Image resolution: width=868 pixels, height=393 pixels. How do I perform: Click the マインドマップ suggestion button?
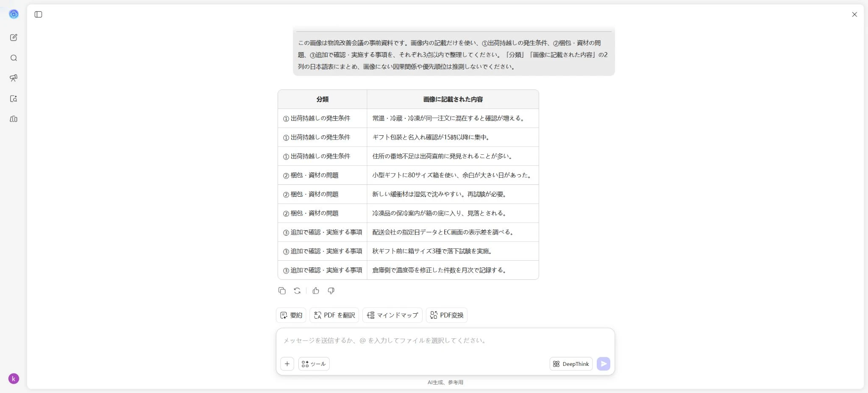[392, 315]
